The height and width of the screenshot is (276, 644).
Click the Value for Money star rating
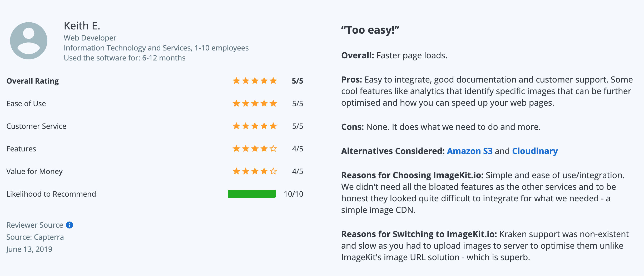pyautogui.click(x=255, y=171)
